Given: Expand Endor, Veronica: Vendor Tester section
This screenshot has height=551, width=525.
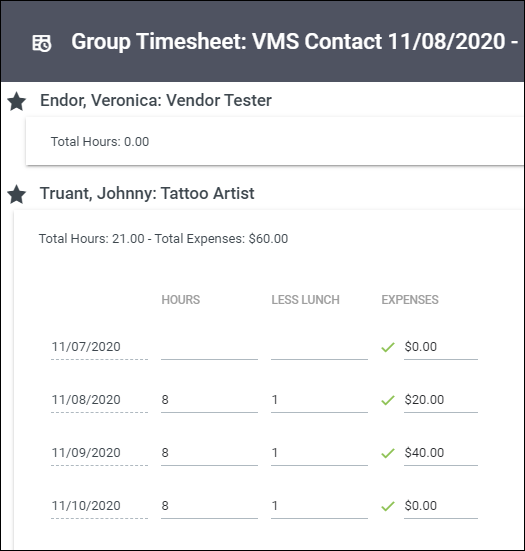Looking at the screenshot, I should click(x=156, y=101).
